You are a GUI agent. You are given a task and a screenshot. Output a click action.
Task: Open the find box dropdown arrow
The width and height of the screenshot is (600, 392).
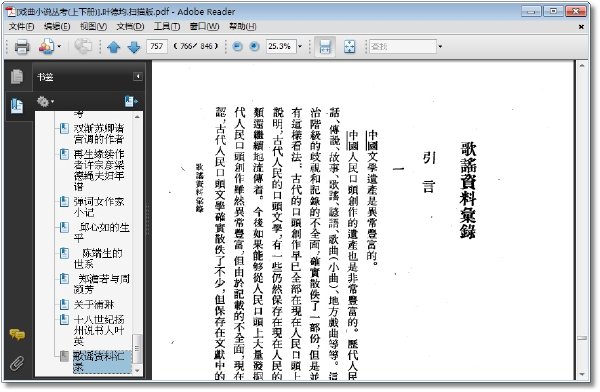440,47
